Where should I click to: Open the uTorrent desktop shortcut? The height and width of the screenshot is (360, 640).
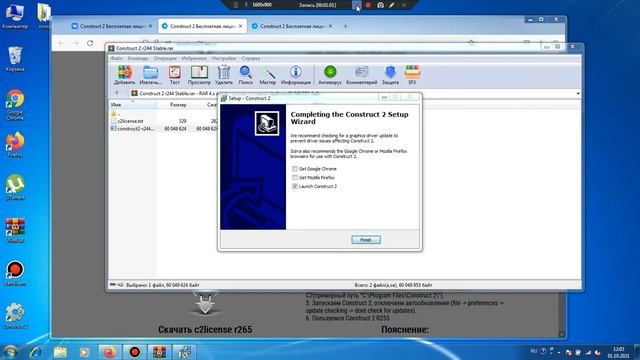pyautogui.click(x=15, y=187)
